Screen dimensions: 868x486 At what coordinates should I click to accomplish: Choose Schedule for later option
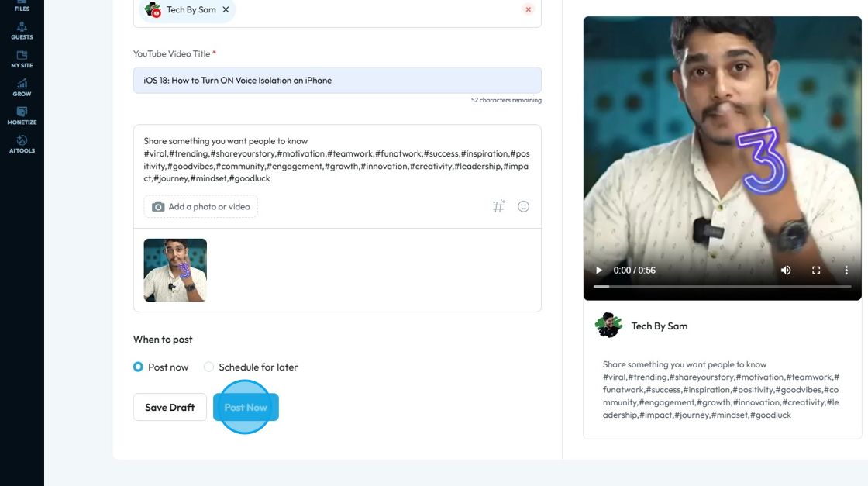click(x=208, y=367)
